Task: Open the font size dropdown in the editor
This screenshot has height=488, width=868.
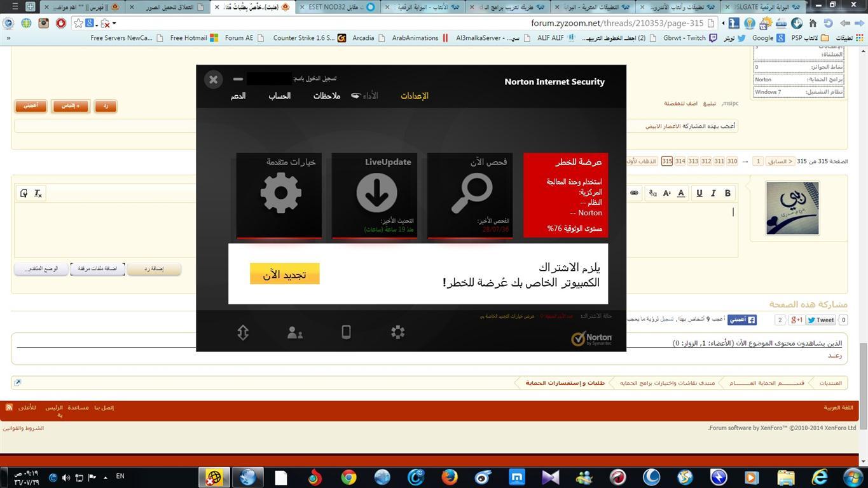Action: (x=667, y=193)
